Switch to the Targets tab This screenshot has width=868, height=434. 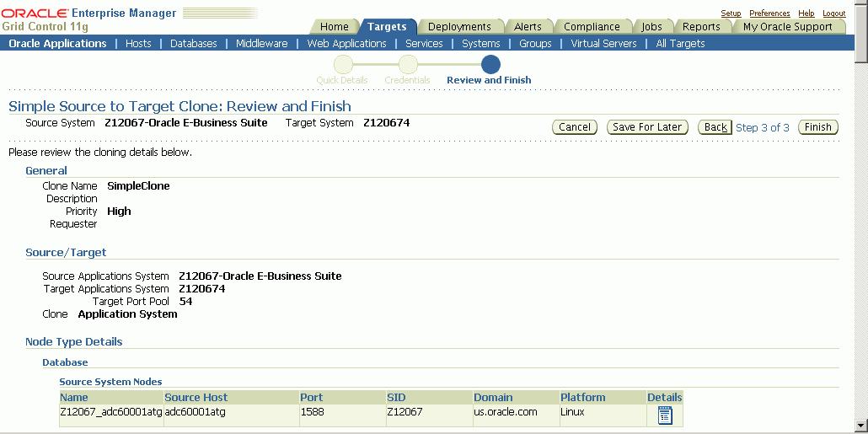387,27
